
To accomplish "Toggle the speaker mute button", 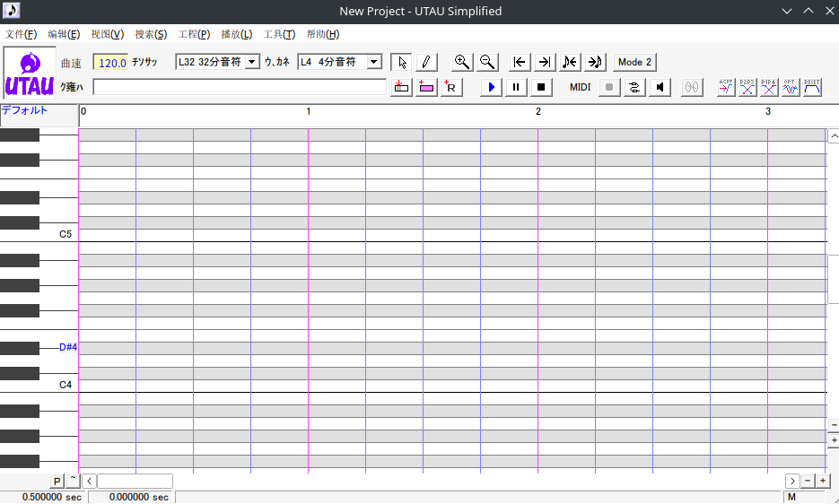I will [660, 87].
